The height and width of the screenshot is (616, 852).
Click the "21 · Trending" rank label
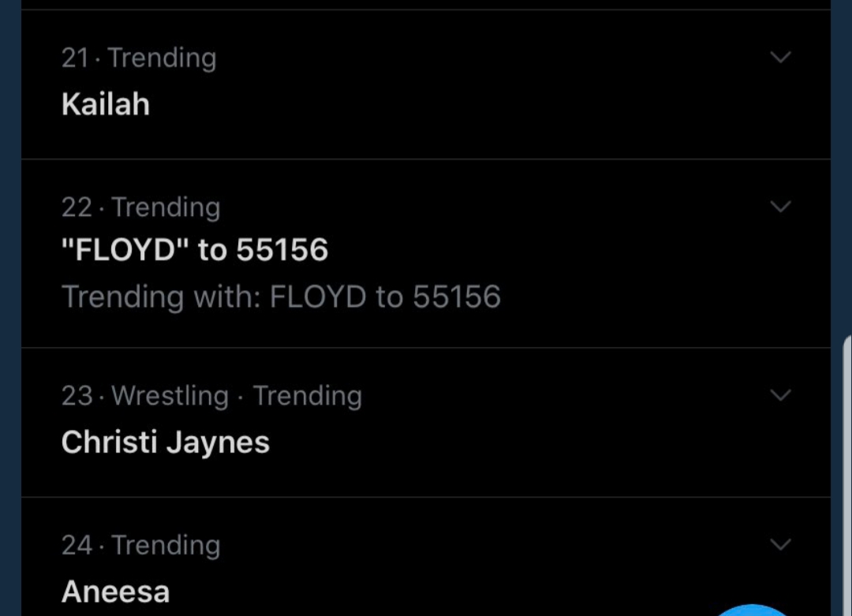click(x=139, y=58)
